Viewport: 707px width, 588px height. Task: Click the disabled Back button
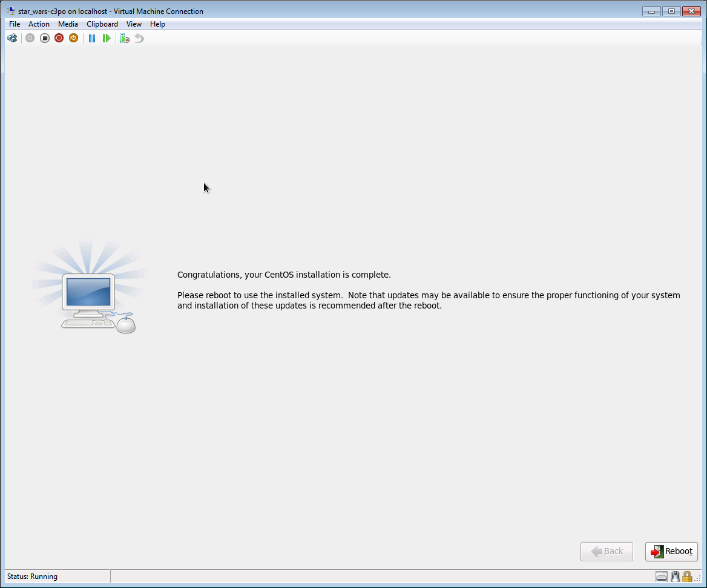point(607,552)
